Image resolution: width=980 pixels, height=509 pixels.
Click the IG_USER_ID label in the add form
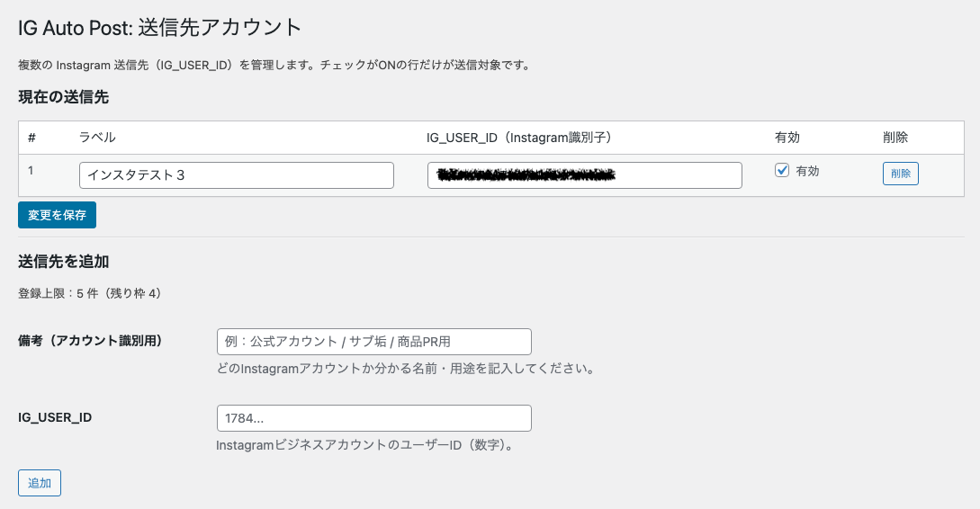(55, 417)
